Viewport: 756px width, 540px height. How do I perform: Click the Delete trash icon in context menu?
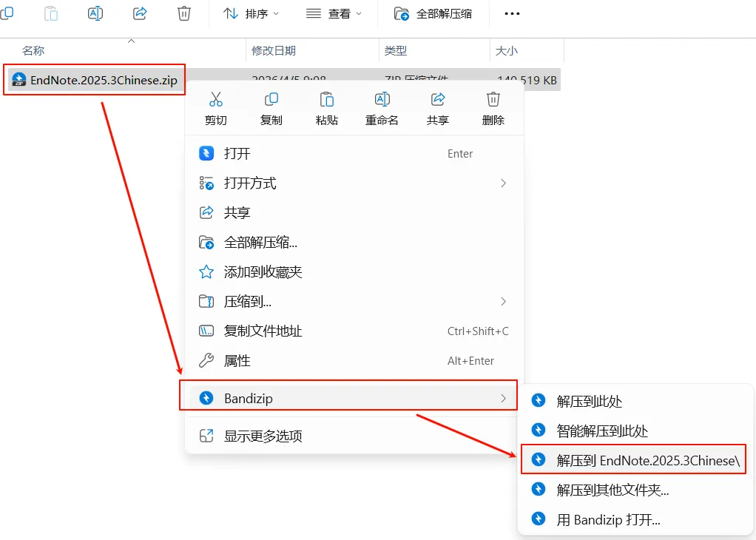493,100
